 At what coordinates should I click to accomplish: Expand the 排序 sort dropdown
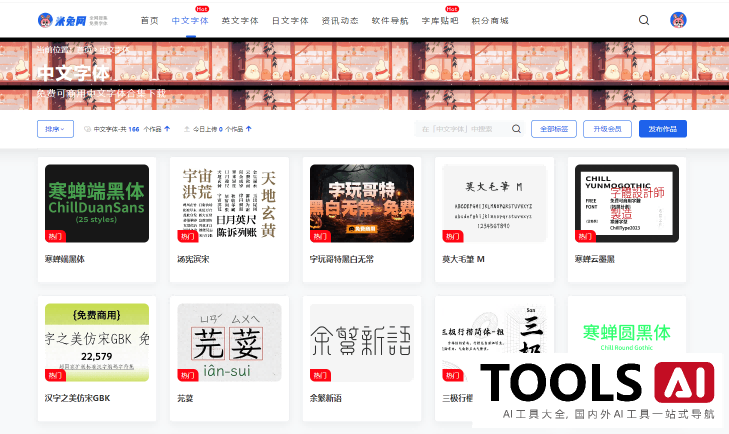(55, 129)
